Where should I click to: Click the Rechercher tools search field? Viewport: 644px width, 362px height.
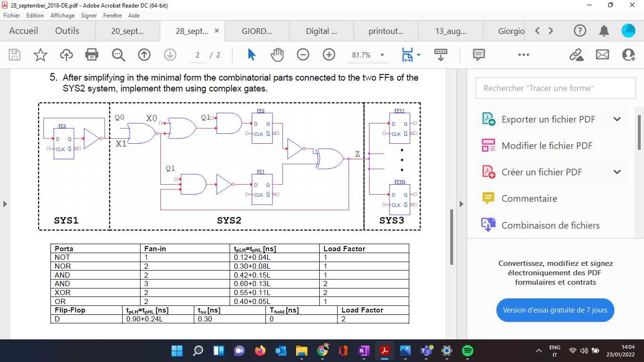click(x=555, y=88)
